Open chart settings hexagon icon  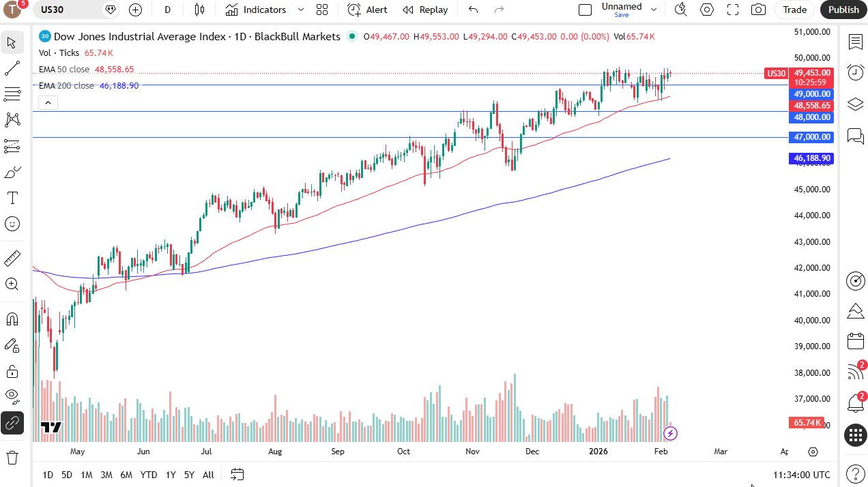(x=707, y=10)
